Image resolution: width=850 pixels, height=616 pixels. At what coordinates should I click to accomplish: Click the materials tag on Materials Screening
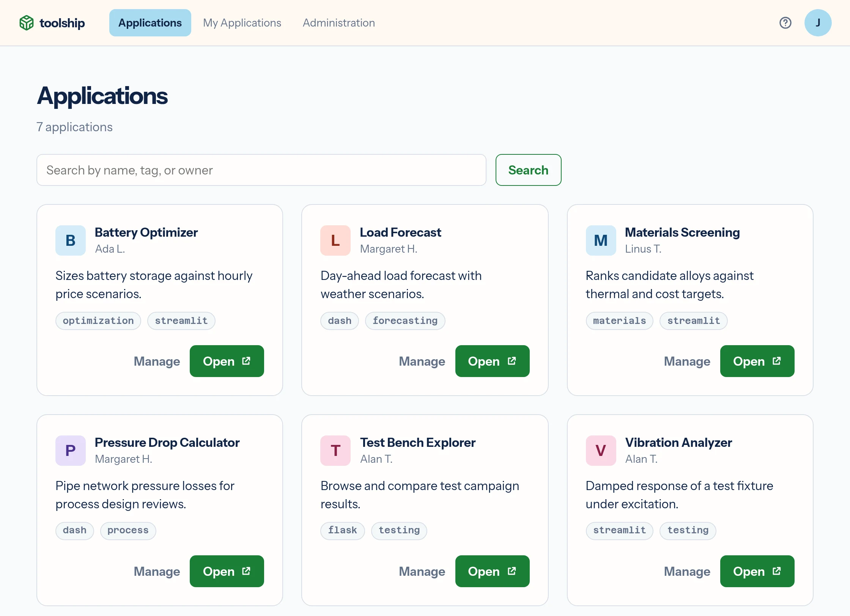click(x=619, y=321)
